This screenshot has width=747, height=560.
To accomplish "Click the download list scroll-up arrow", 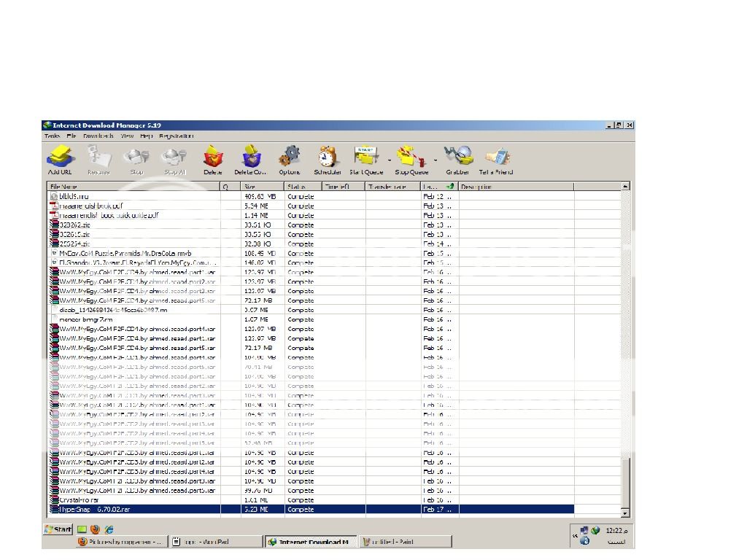I will click(x=625, y=186).
